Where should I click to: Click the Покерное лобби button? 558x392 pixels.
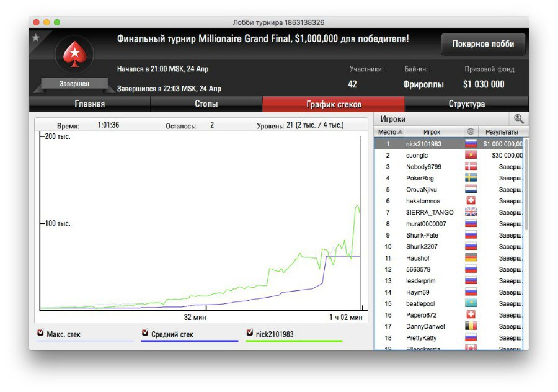coord(483,44)
